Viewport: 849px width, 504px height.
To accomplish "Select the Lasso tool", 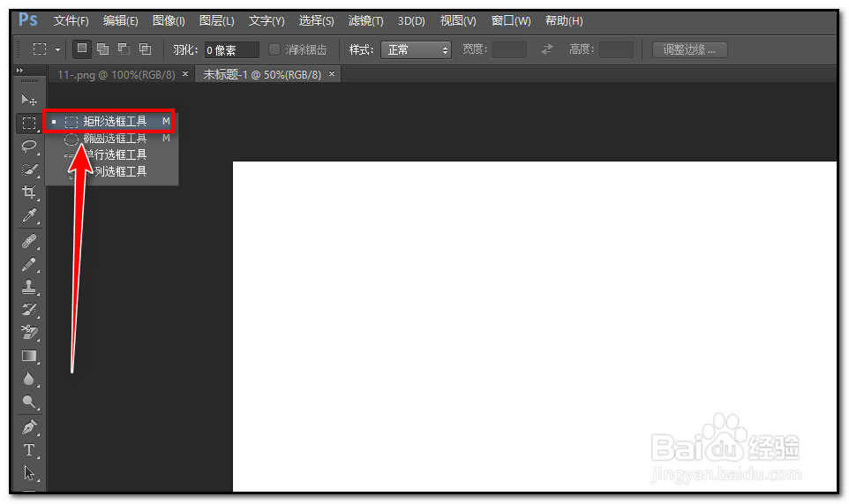I will click(x=29, y=147).
